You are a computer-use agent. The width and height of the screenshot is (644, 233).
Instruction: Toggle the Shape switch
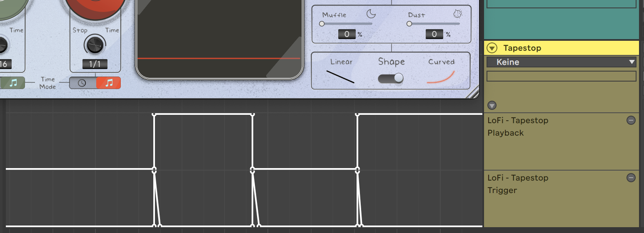(x=391, y=78)
